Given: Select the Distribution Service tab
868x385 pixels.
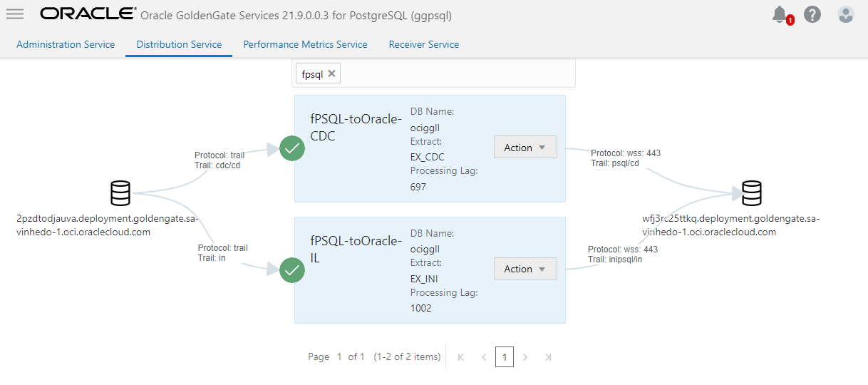Looking at the screenshot, I should coord(179,44).
